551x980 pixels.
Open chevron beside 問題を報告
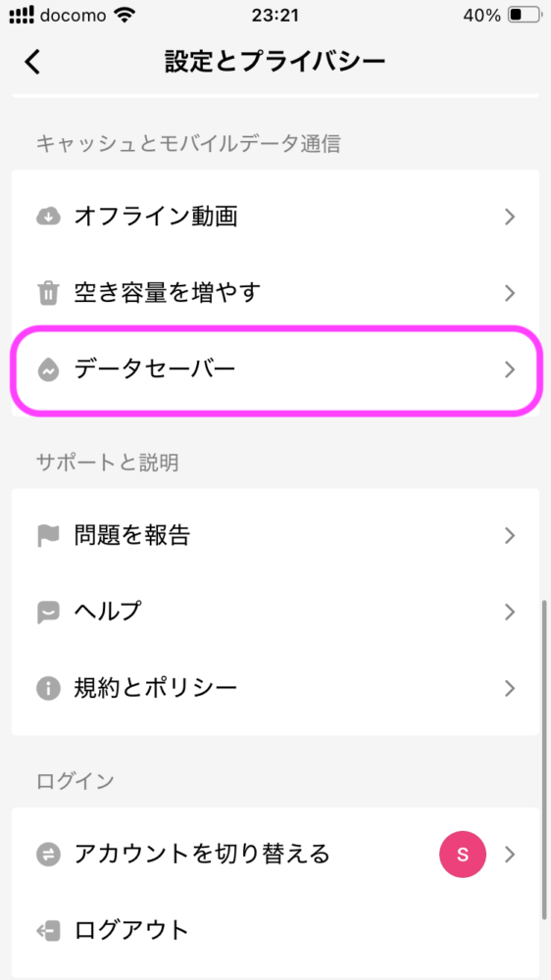(x=510, y=536)
